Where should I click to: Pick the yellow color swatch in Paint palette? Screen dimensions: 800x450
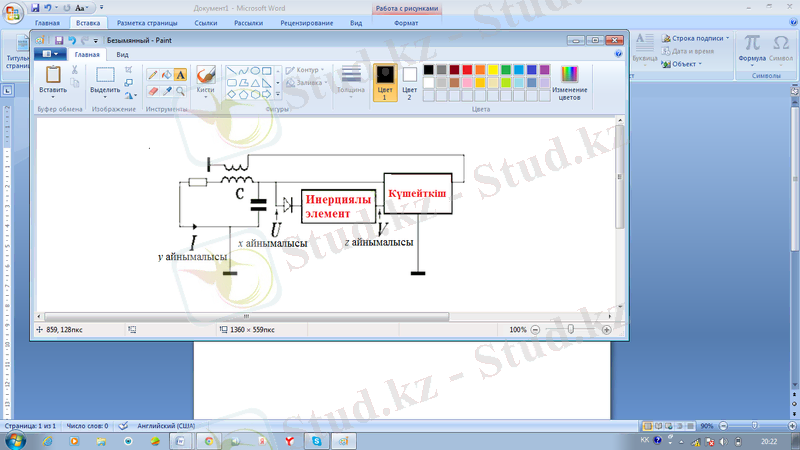[493, 70]
